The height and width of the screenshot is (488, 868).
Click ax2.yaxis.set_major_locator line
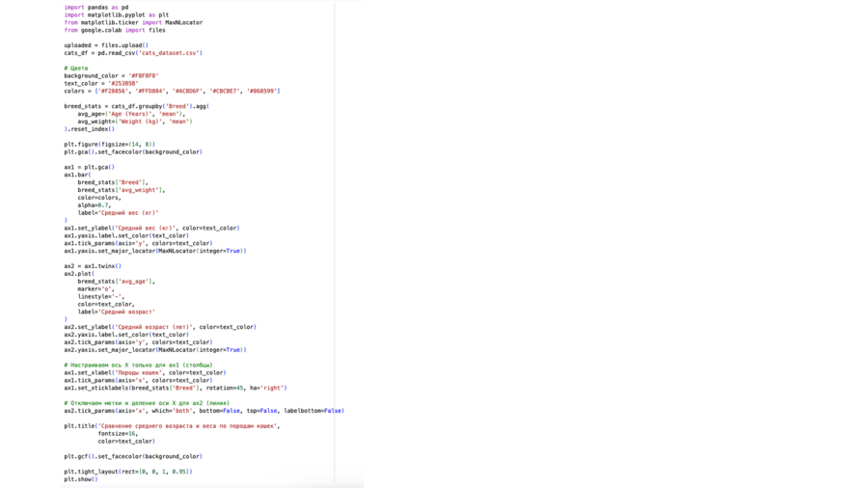click(x=155, y=350)
